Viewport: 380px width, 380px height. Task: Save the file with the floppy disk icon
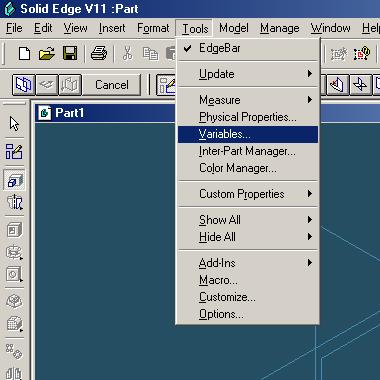tap(70, 54)
